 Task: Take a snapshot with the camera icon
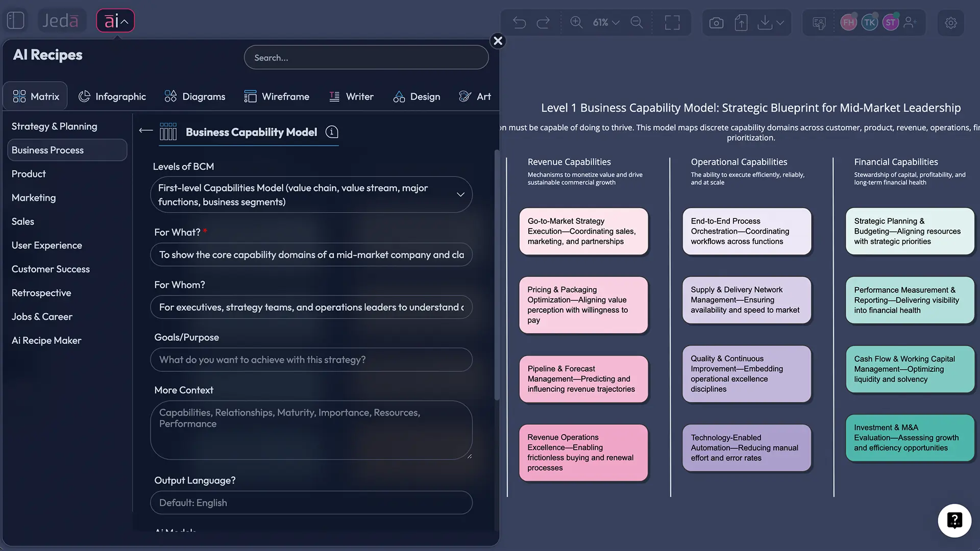716,22
